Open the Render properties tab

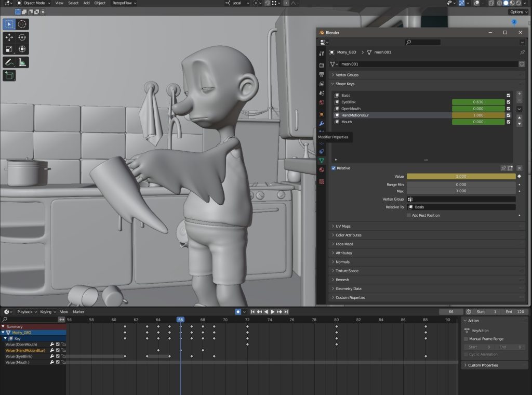pos(321,65)
